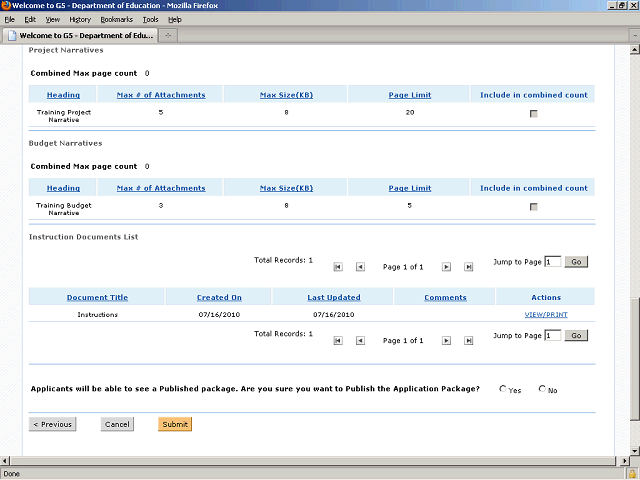The width and height of the screenshot is (640, 480).
Task: Select the Welcome to G5 browser tab
Action: 80,36
